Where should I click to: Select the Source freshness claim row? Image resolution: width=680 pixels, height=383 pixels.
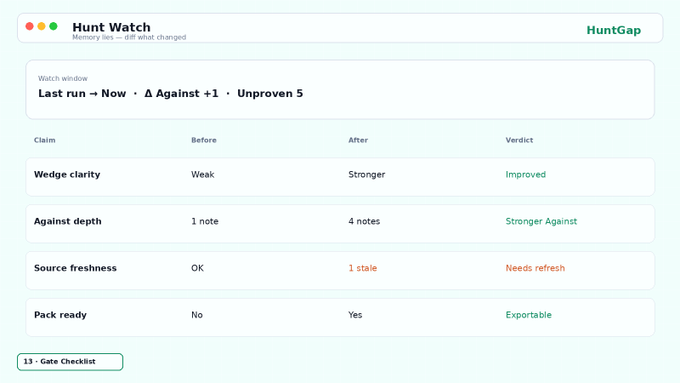coord(340,271)
